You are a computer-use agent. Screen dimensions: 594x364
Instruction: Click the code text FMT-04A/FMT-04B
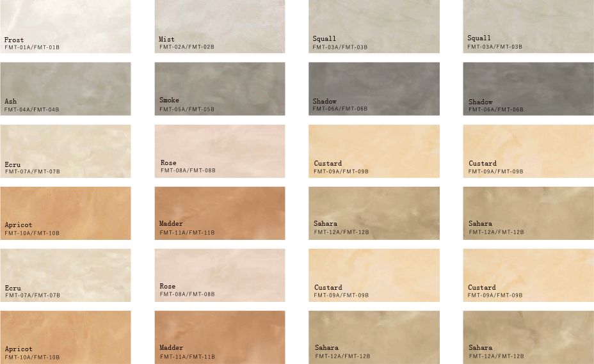click(x=32, y=110)
